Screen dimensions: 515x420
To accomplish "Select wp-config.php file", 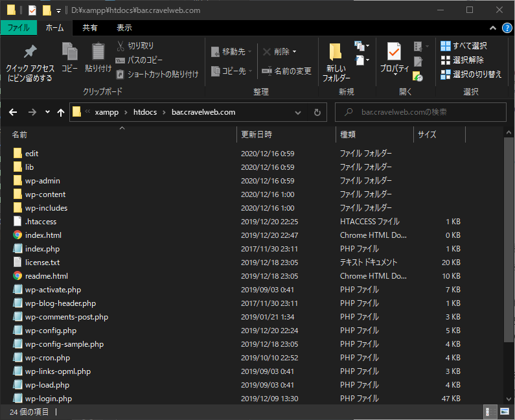I will [x=51, y=331].
